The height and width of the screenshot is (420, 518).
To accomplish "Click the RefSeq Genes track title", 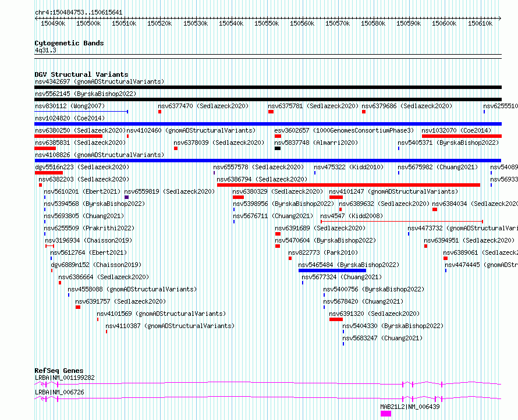I will [59, 371].
